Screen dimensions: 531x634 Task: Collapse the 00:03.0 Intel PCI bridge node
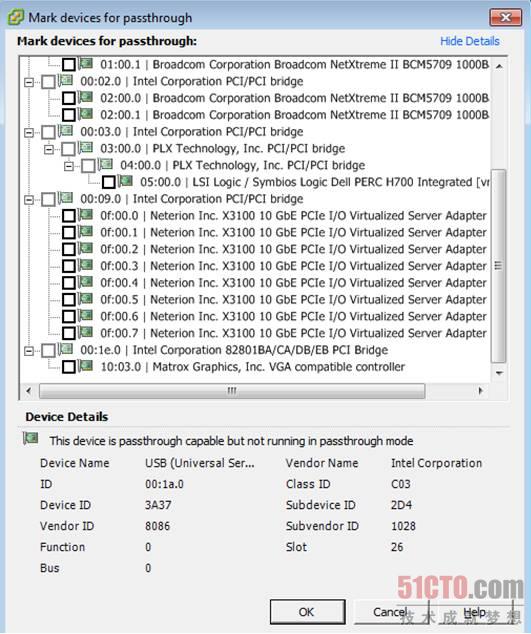(29, 132)
